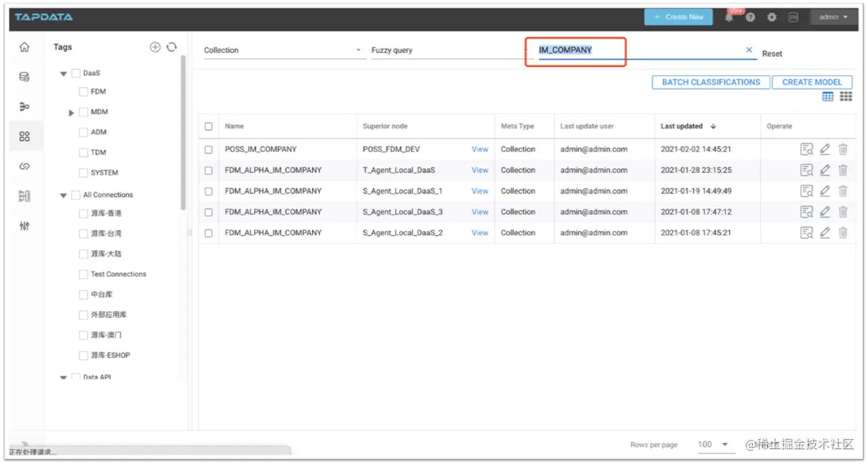Open the Collection type dropdown
Screen dimensions: 868x465
coord(283,50)
